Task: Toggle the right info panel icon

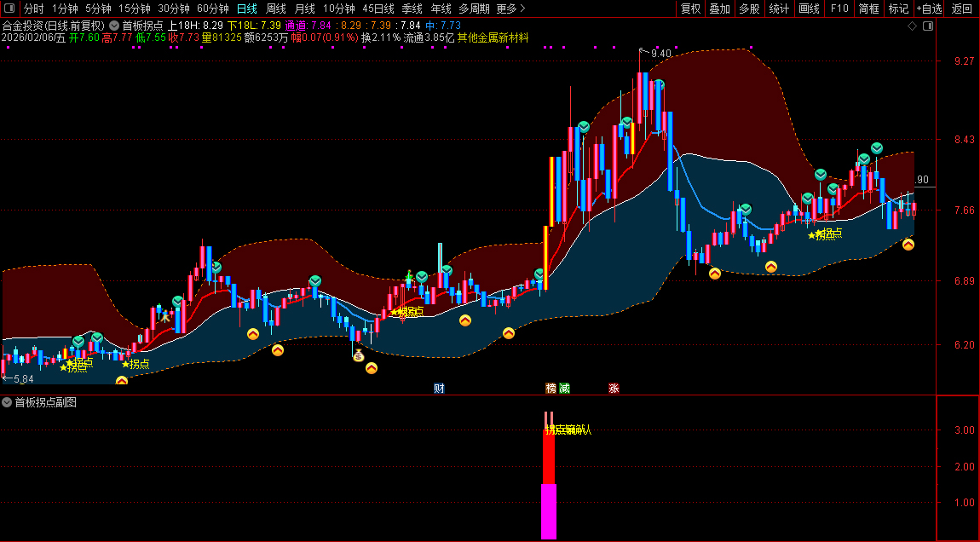Action: (x=928, y=26)
